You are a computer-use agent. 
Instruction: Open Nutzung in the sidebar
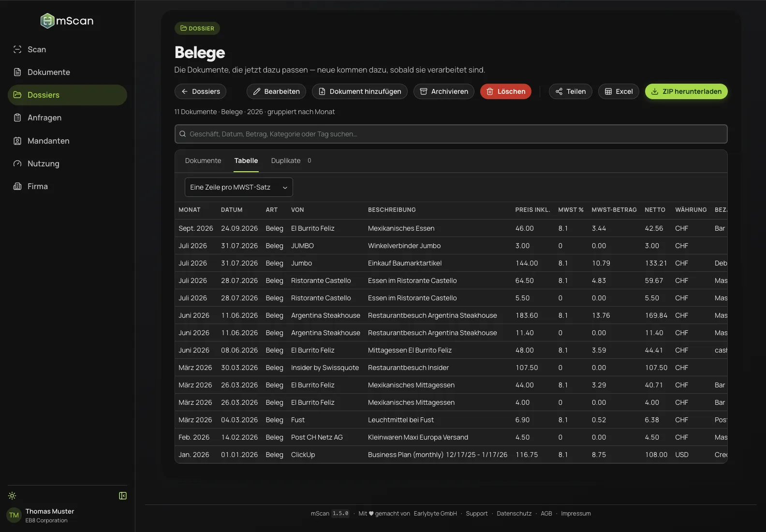point(67,163)
